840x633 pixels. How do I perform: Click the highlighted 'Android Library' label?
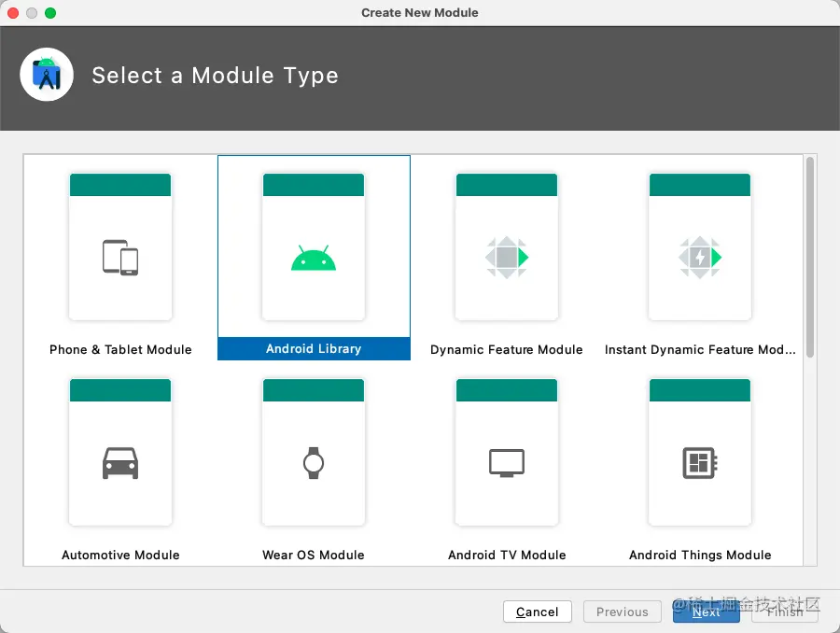[x=314, y=348]
